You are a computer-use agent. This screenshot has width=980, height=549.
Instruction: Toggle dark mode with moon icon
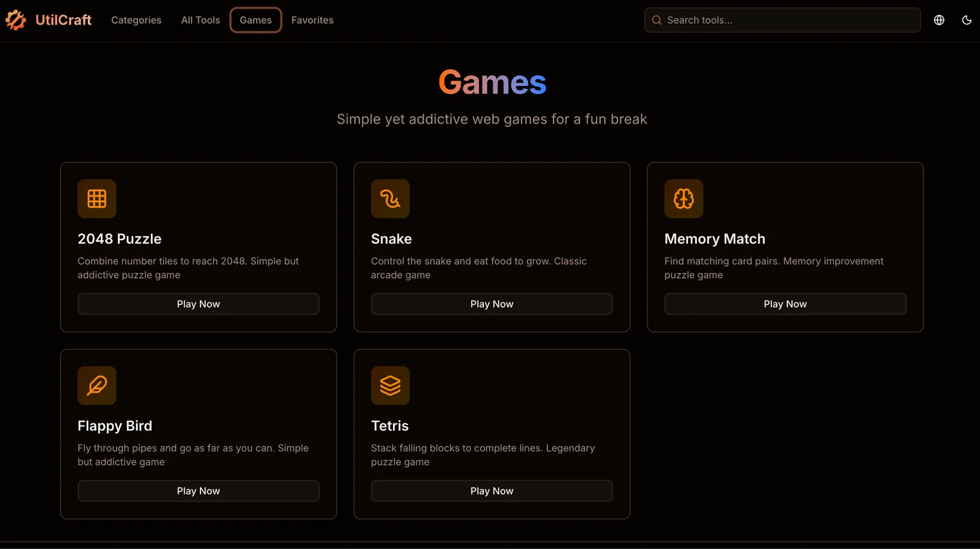click(x=966, y=20)
